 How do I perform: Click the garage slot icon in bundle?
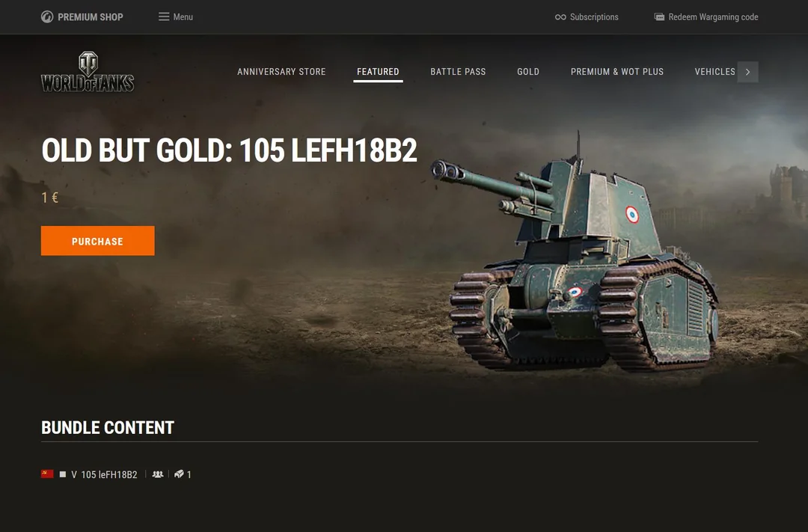click(x=179, y=474)
